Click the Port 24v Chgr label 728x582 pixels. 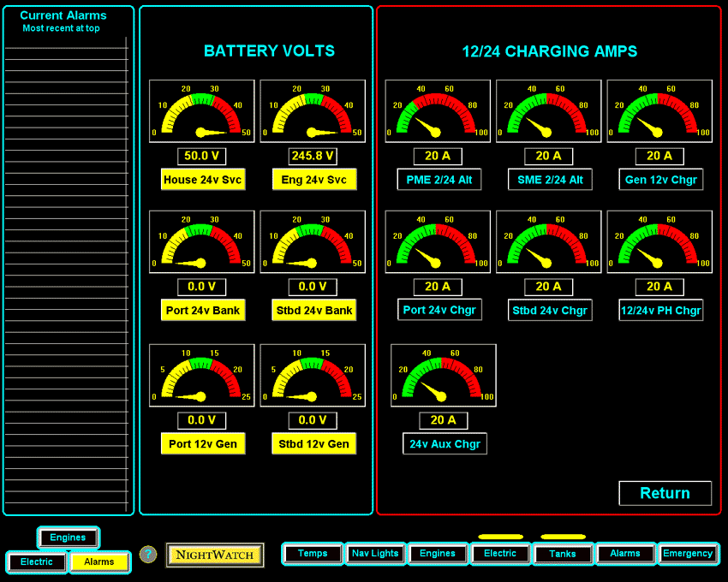tap(439, 310)
